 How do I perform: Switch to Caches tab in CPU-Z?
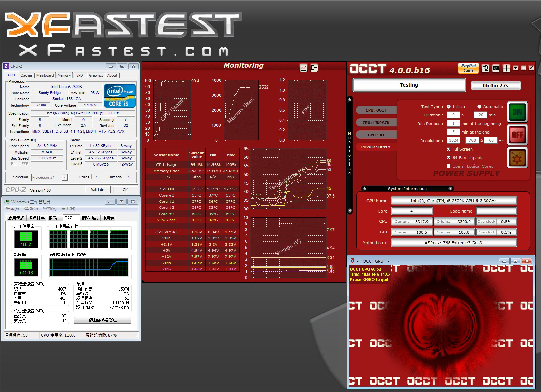click(x=26, y=75)
